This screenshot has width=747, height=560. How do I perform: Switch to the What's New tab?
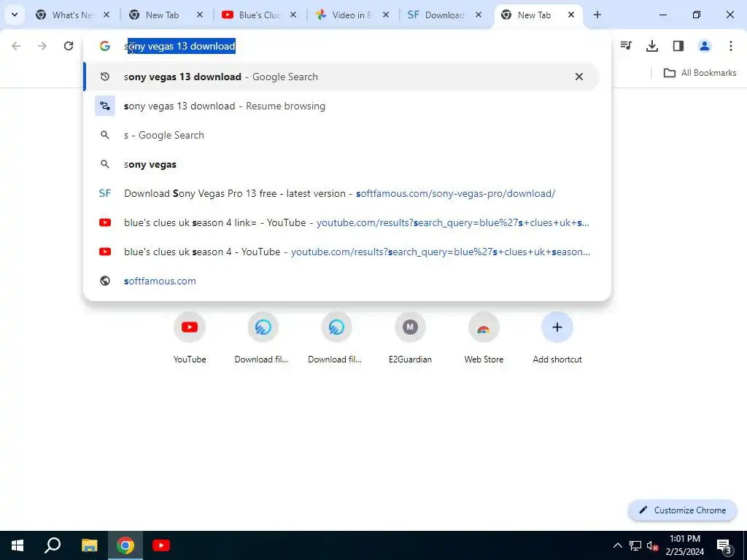(x=72, y=15)
